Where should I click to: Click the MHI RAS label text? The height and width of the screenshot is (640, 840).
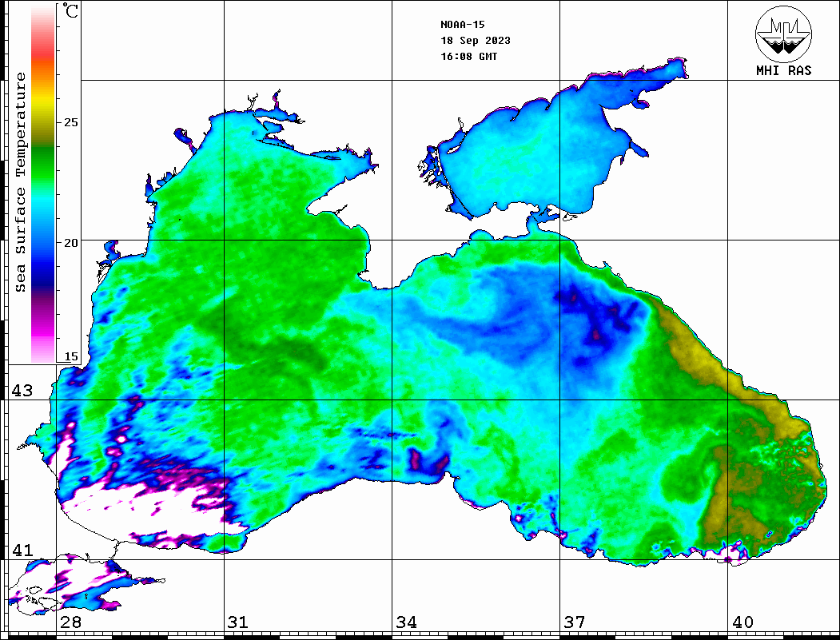coord(784,70)
